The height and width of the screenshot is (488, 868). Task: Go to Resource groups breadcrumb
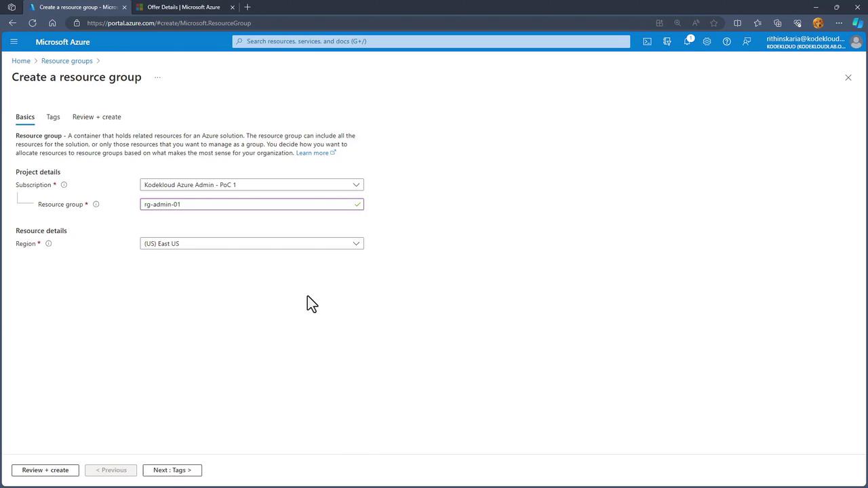(67, 61)
